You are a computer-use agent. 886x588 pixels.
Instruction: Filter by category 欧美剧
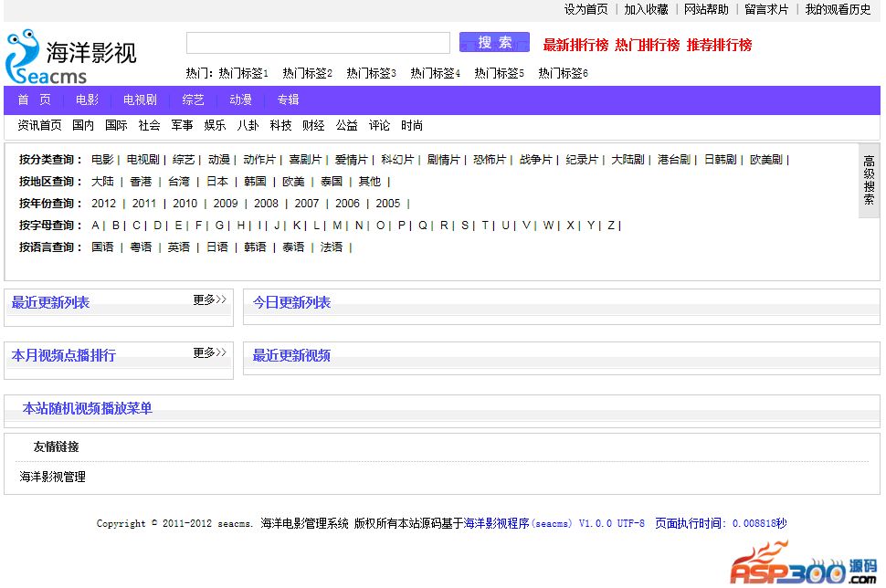(765, 160)
